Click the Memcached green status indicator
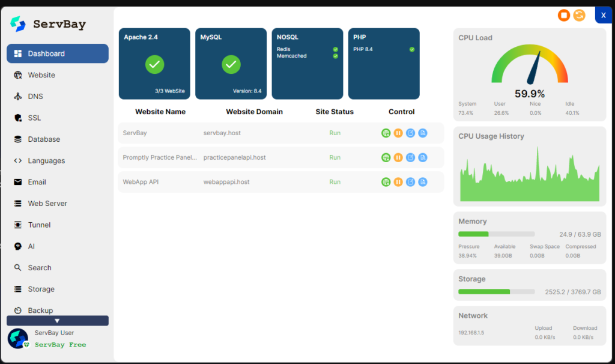 pos(335,56)
